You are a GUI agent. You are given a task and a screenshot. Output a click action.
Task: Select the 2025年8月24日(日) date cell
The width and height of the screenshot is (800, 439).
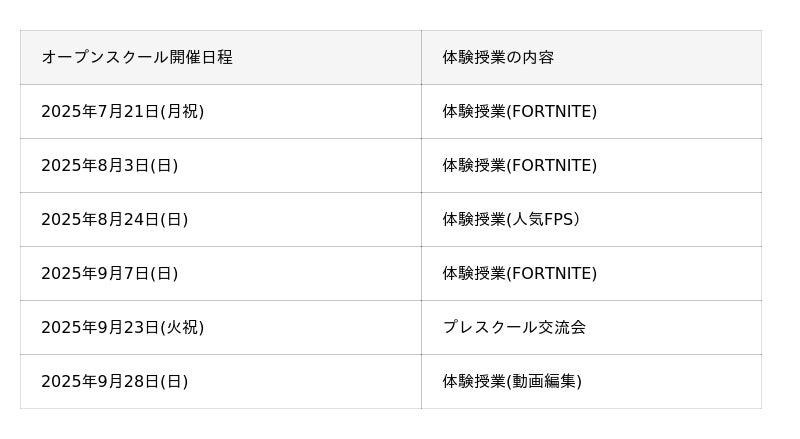click(x=114, y=220)
